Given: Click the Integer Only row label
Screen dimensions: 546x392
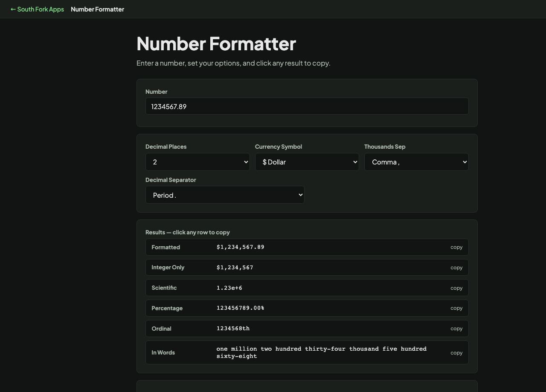Looking at the screenshot, I should (x=168, y=267).
